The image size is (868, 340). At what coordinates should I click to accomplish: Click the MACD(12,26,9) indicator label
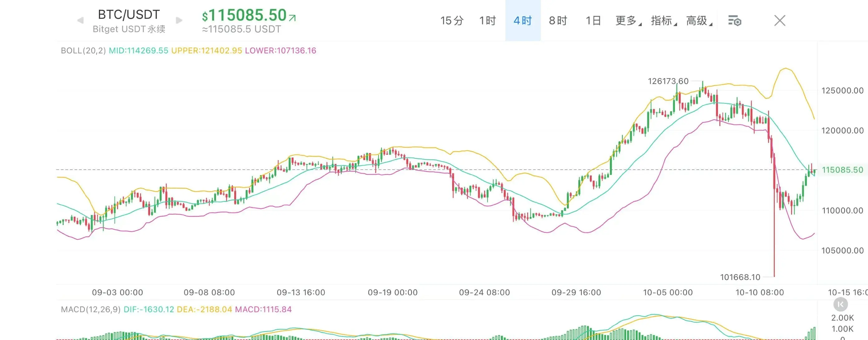tap(91, 309)
